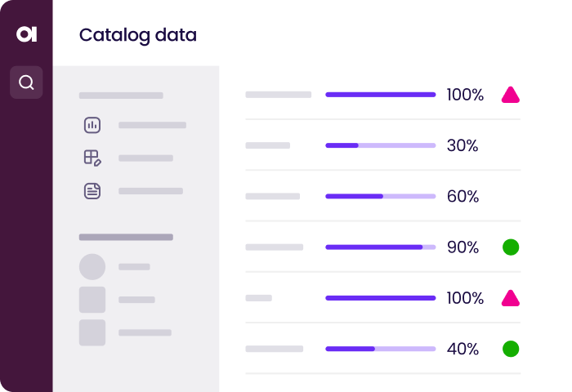Image resolution: width=572 pixels, height=392 pixels.
Task: Select the round avatar placeholder in panel
Action: click(92, 267)
